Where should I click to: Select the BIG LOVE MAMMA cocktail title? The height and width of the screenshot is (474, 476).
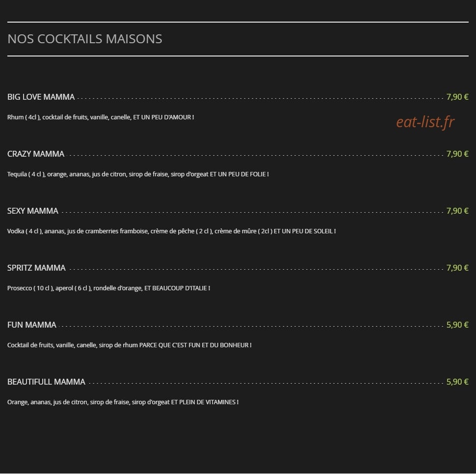[x=41, y=97]
